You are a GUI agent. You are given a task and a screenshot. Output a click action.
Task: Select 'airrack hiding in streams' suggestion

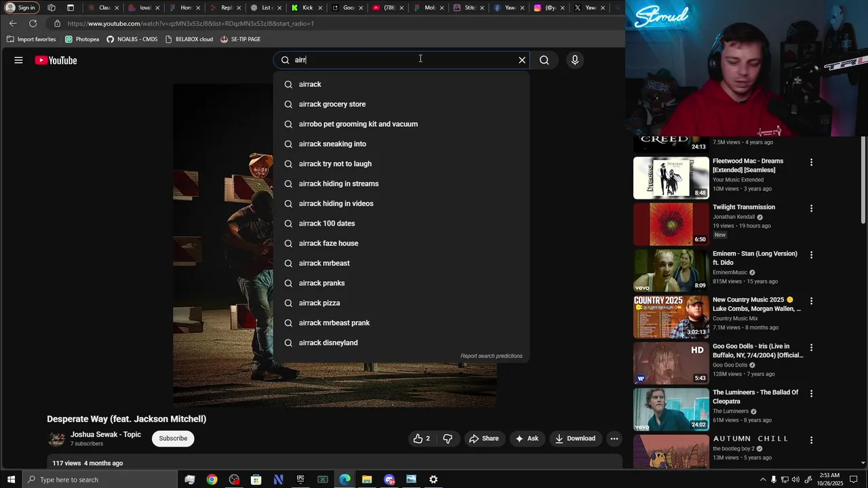pyautogui.click(x=401, y=184)
